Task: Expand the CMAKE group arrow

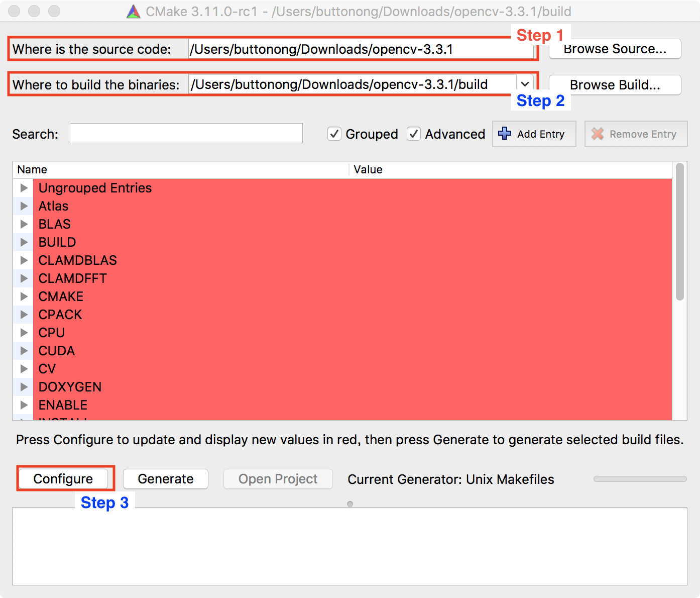Action: coord(24,296)
